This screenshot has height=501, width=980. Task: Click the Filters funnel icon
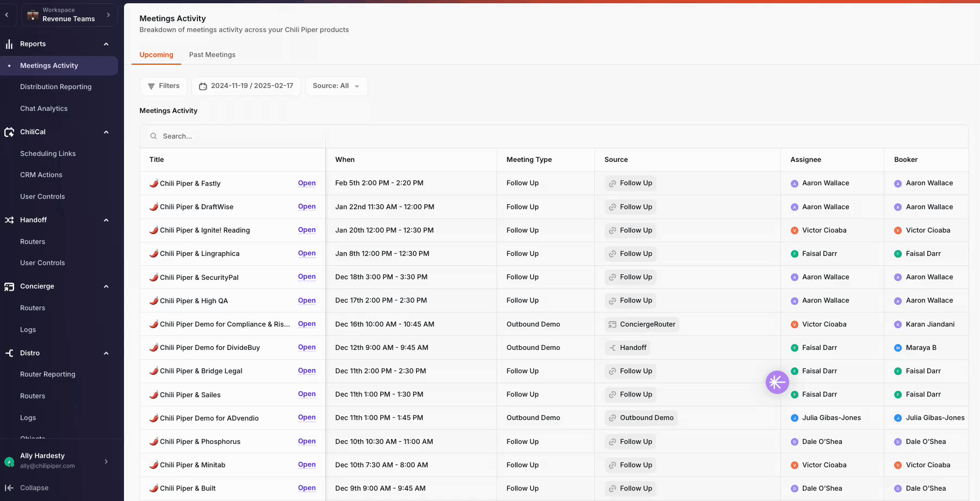(151, 86)
